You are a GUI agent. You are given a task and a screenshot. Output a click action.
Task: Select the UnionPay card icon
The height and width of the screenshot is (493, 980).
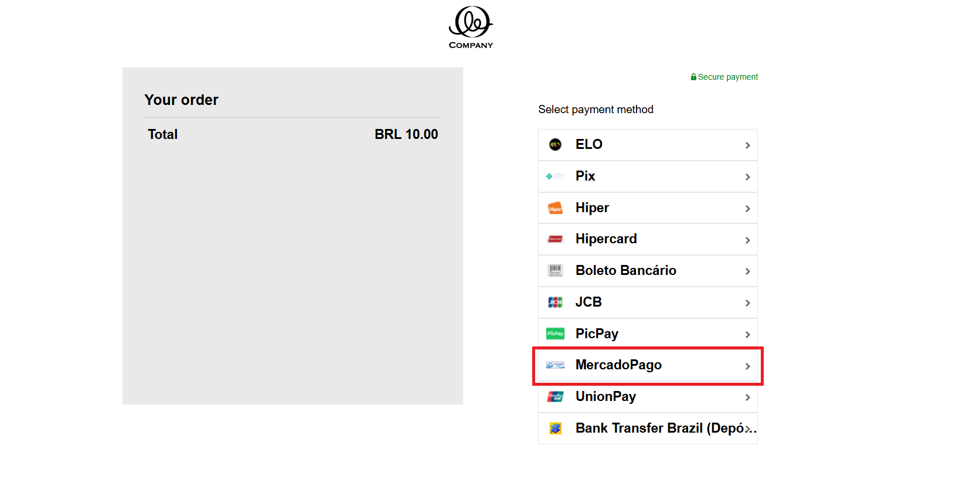coord(555,396)
